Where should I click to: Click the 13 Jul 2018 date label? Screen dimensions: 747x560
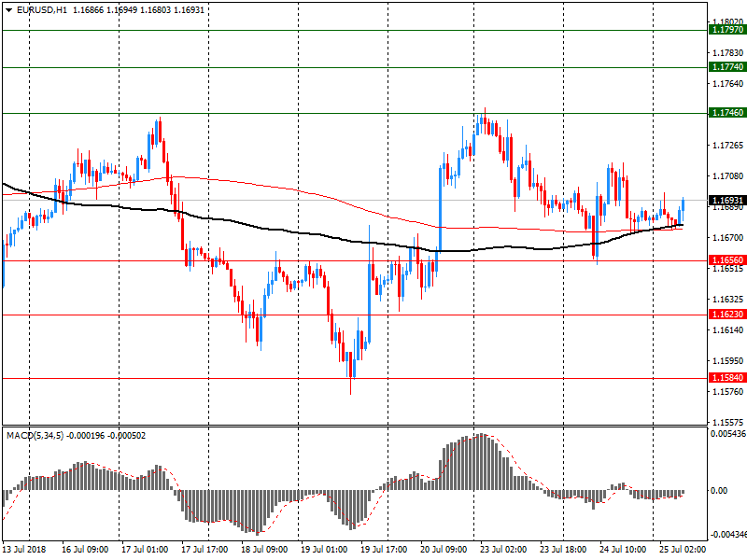tap(24, 550)
